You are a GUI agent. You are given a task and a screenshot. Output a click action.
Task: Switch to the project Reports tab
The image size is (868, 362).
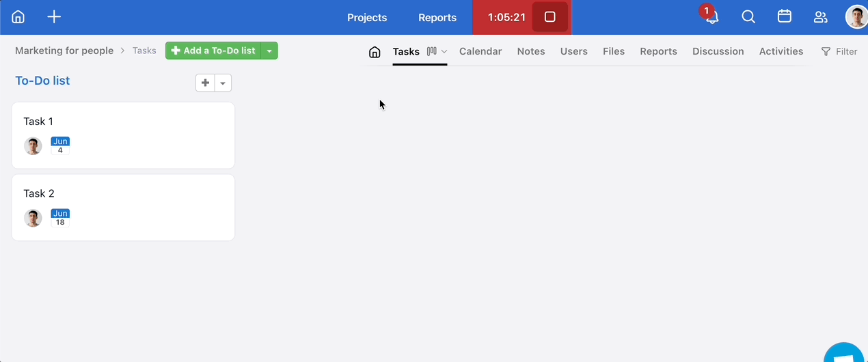click(658, 51)
